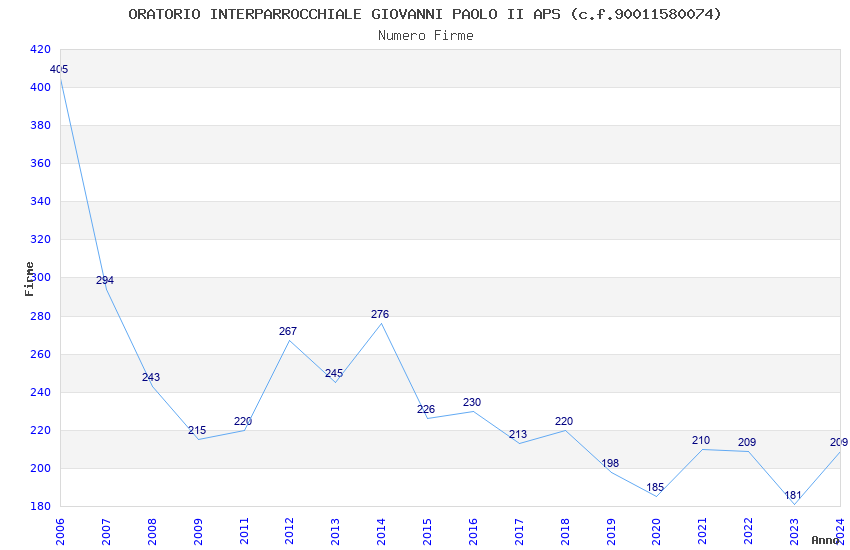Click the 180 tick label on y-axis
The width and height of the screenshot is (850, 550).
(x=40, y=506)
